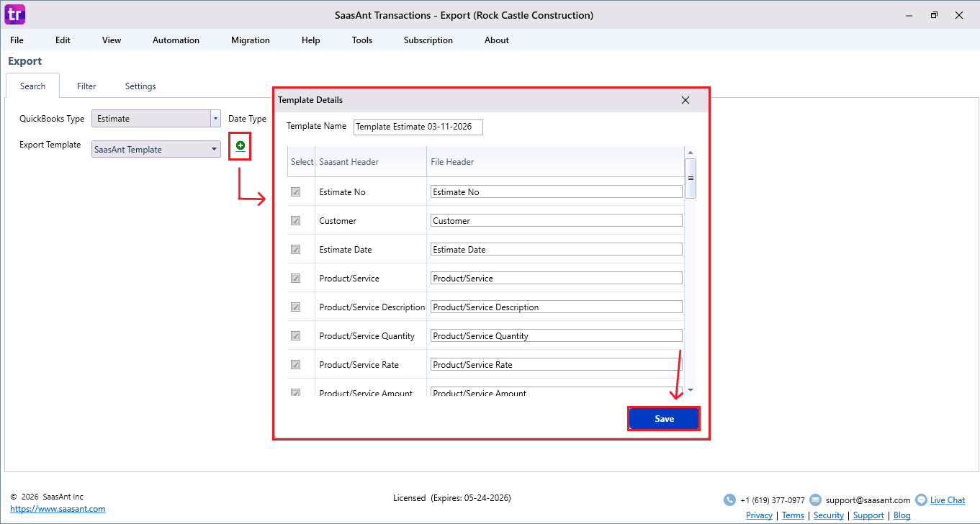This screenshot has width=980, height=524.
Task: Switch to the Filter tab
Action: [x=86, y=86]
